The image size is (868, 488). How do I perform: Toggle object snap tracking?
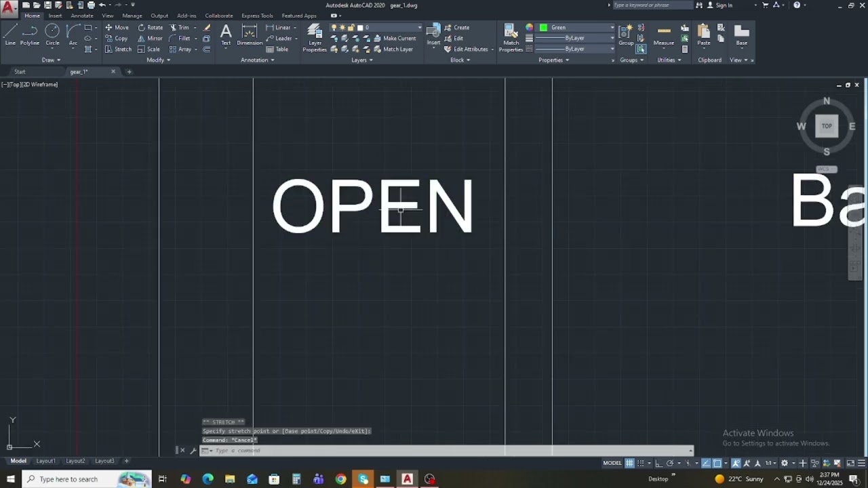(706, 463)
